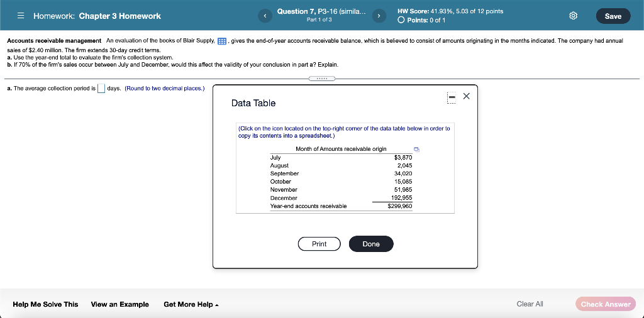Viewport: 644px width, 318px height.
Task: Click the Save button
Action: [x=613, y=16]
